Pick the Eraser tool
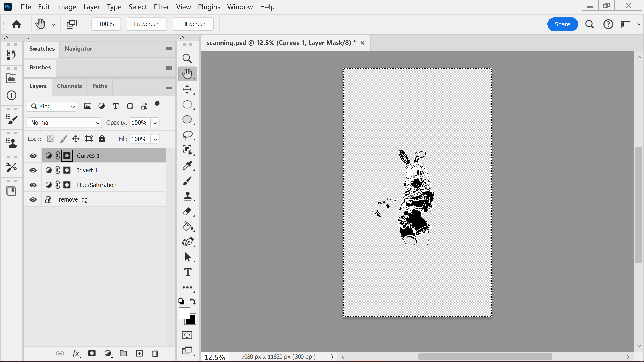 coord(187,211)
